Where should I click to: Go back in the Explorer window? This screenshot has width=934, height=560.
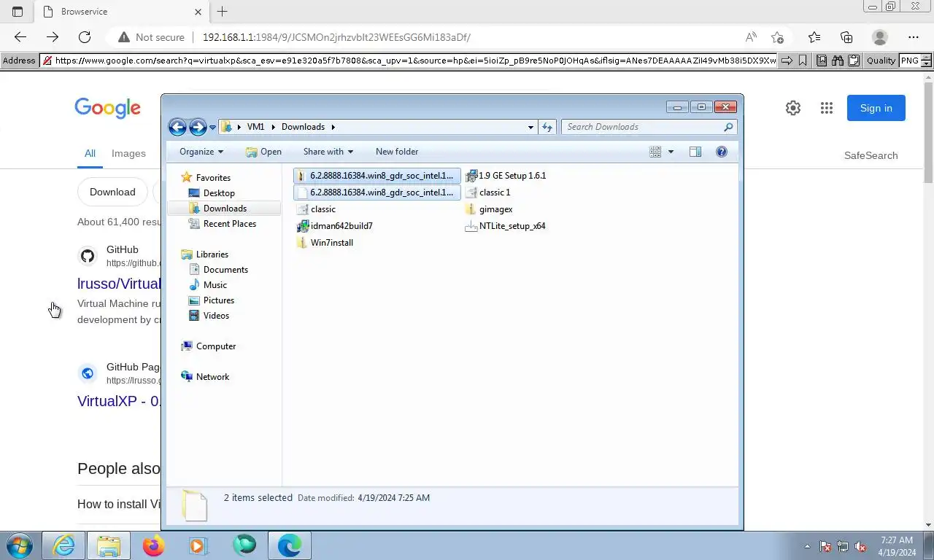click(177, 127)
